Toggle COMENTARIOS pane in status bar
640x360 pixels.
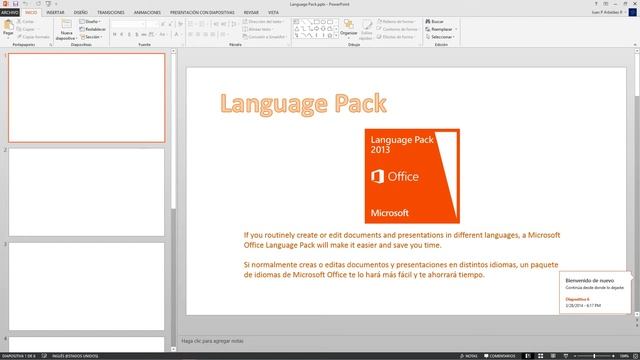[x=500, y=356]
